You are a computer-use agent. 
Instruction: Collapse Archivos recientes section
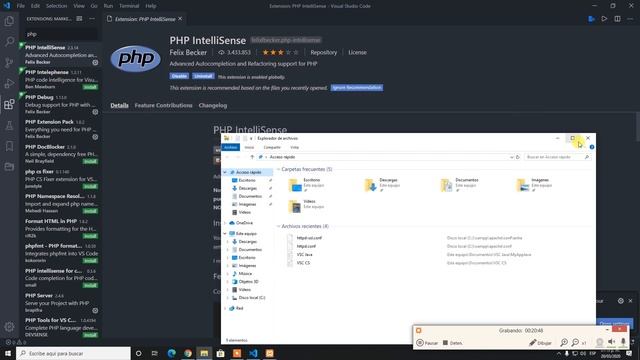tap(279, 226)
